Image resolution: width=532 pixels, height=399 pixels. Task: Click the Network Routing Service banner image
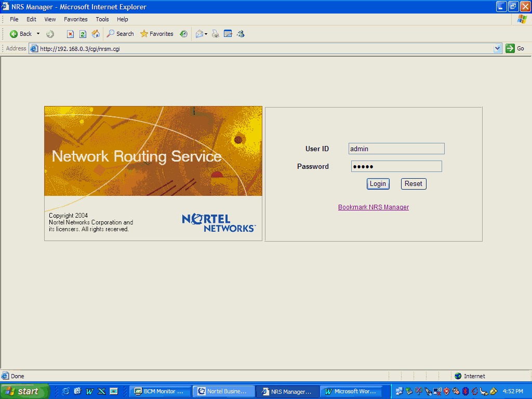point(153,151)
